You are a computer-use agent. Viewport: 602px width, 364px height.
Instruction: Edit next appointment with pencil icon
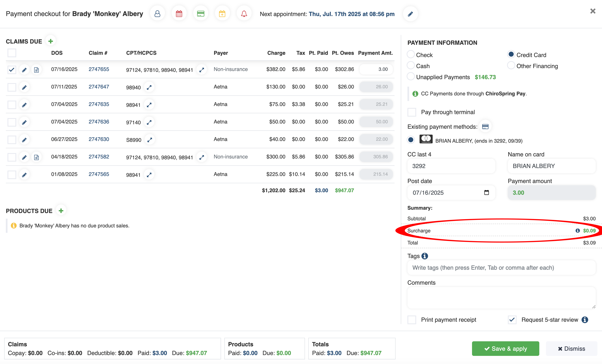[410, 14]
